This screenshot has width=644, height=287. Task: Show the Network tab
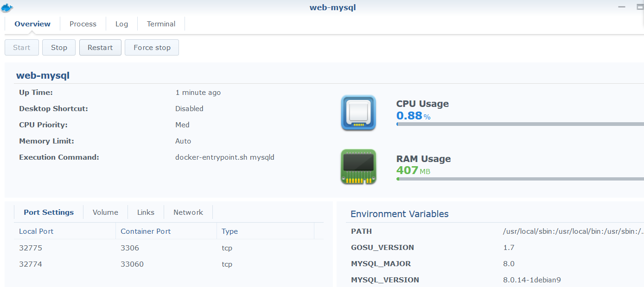[x=188, y=212]
